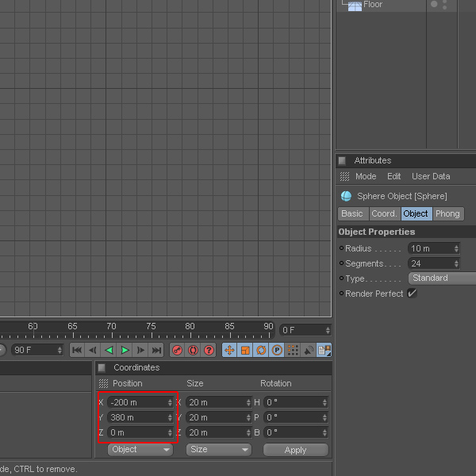Click the Segments field showing 24

(x=434, y=263)
